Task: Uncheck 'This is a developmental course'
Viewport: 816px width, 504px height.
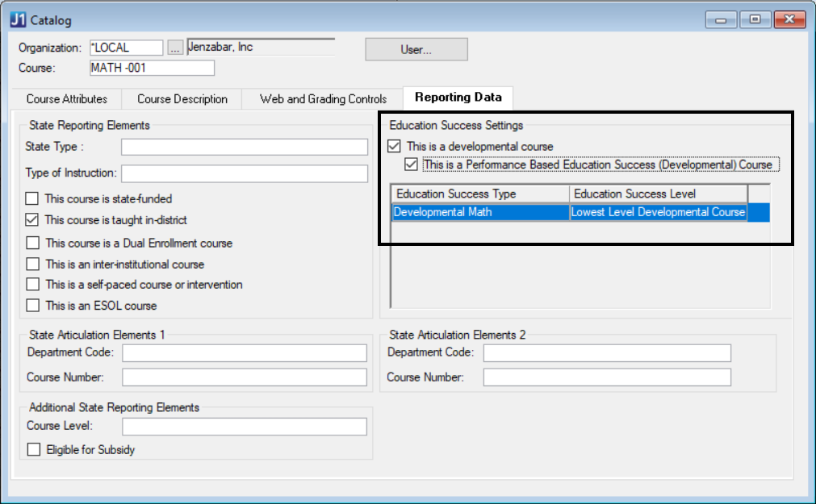Action: point(394,147)
